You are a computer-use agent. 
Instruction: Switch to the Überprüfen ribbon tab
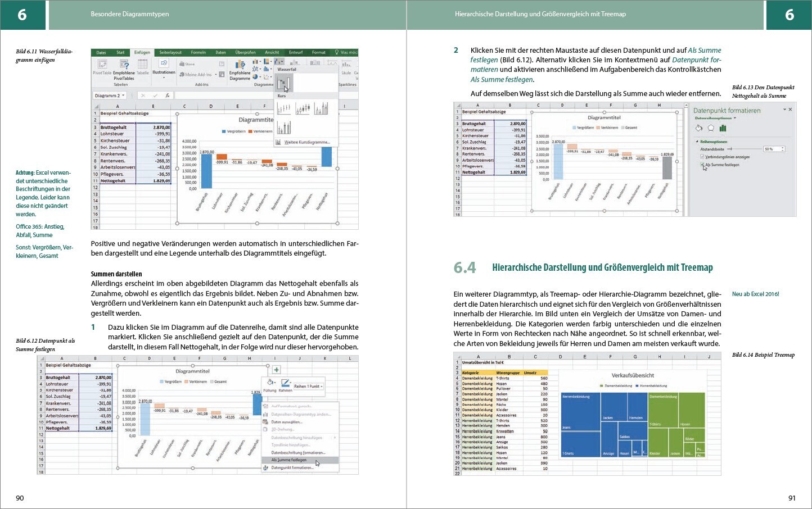[246, 52]
